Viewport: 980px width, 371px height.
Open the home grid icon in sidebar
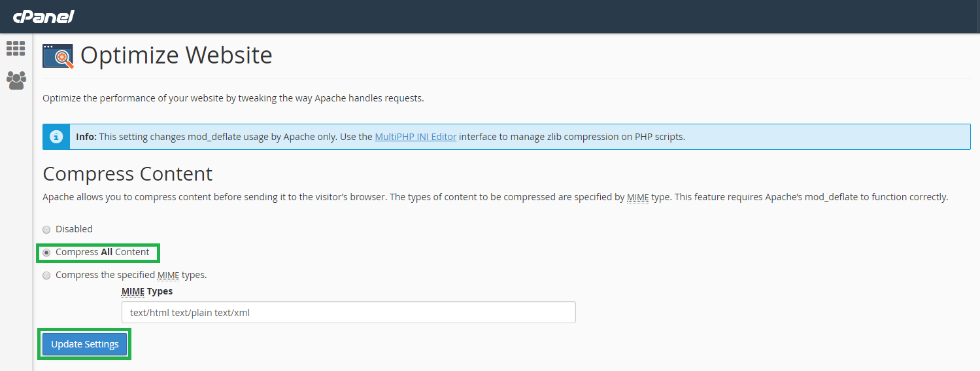coord(16,48)
